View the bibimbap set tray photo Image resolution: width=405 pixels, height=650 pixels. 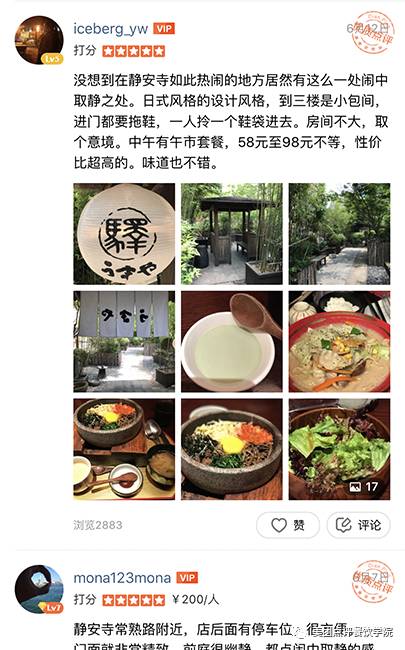point(124,449)
